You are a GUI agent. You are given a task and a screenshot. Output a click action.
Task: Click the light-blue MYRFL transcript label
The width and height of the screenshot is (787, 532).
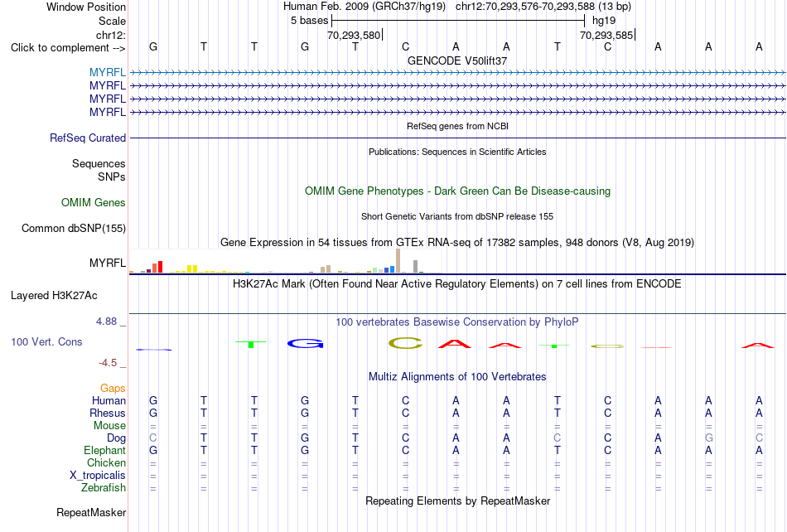(x=108, y=72)
